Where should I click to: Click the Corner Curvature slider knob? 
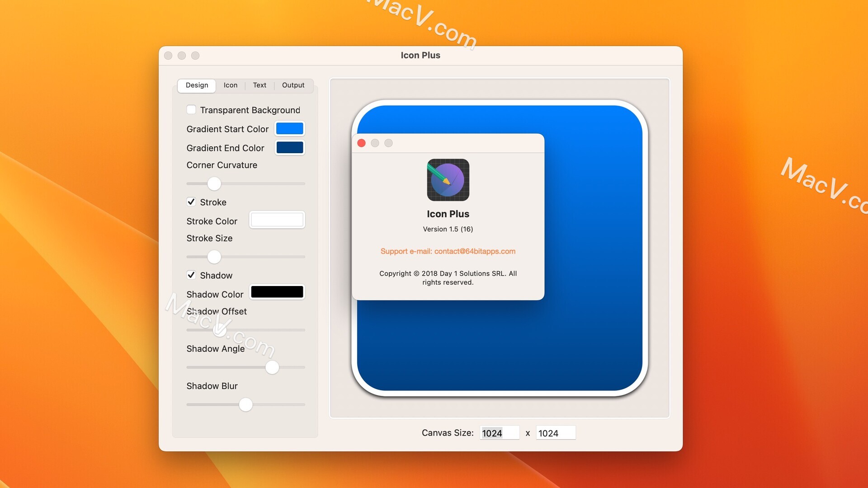point(214,184)
